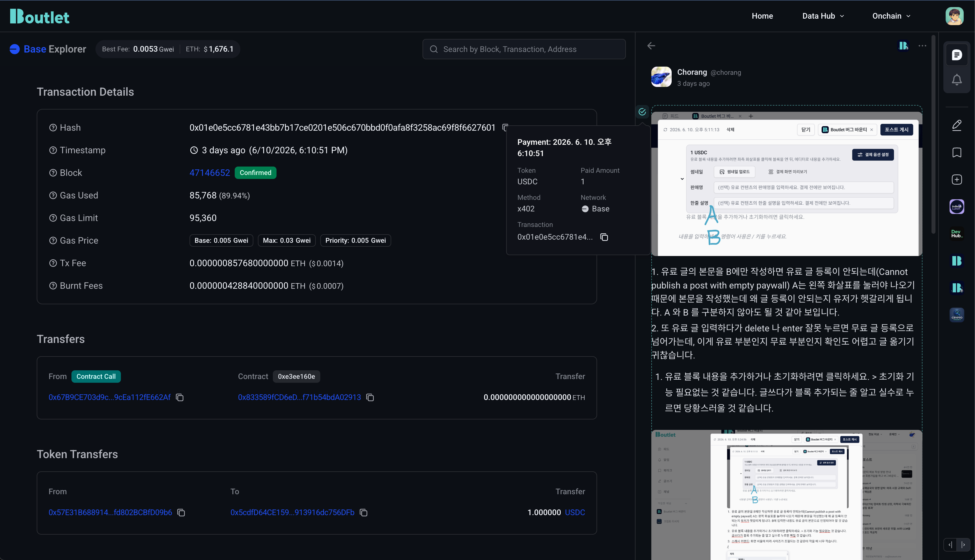Click the Burnt Fees help icon
The width and height of the screenshot is (975, 560).
coord(53,286)
